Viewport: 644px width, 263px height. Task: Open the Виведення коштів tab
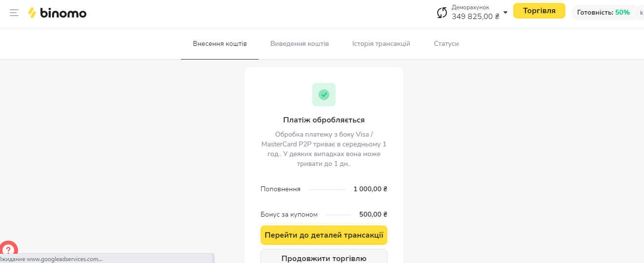(300, 44)
